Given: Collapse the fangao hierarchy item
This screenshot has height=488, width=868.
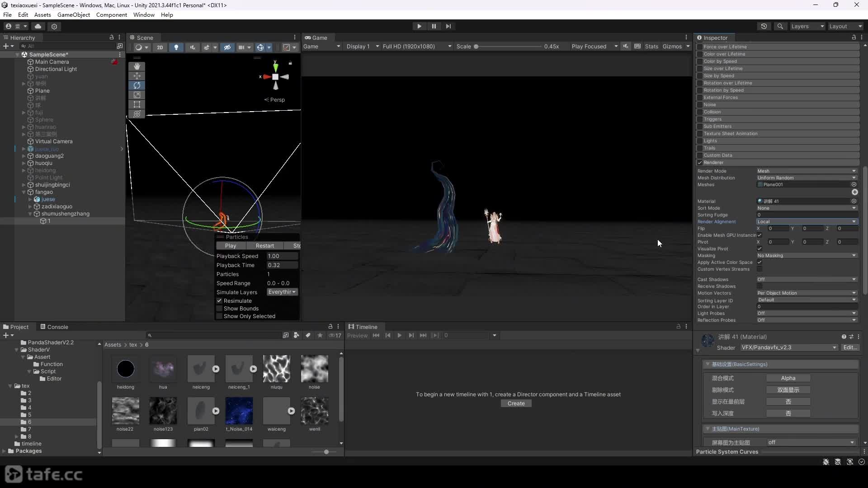Looking at the screenshot, I should 24,192.
